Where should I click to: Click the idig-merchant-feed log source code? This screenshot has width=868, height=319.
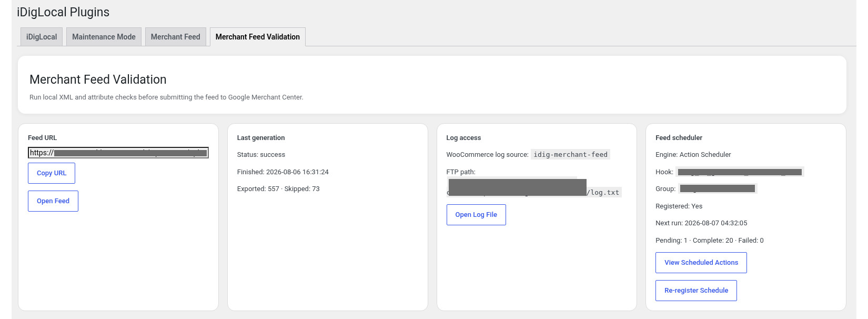[x=571, y=155]
